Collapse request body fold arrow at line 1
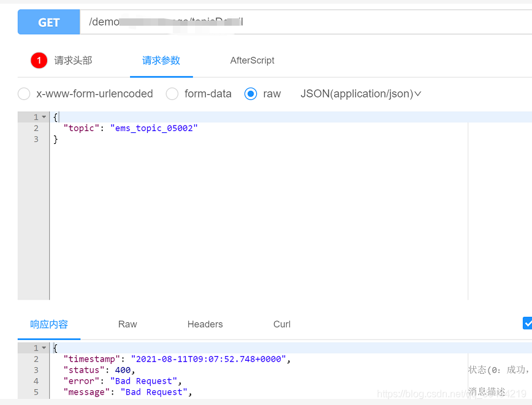 pyautogui.click(x=44, y=117)
